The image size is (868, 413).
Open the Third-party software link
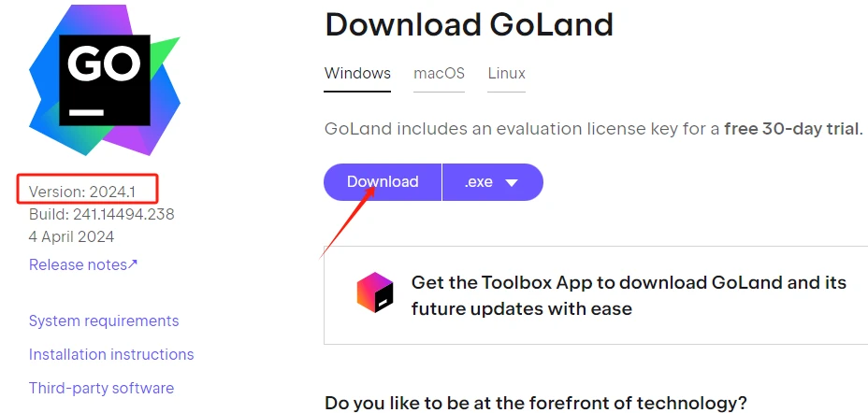[x=101, y=388]
